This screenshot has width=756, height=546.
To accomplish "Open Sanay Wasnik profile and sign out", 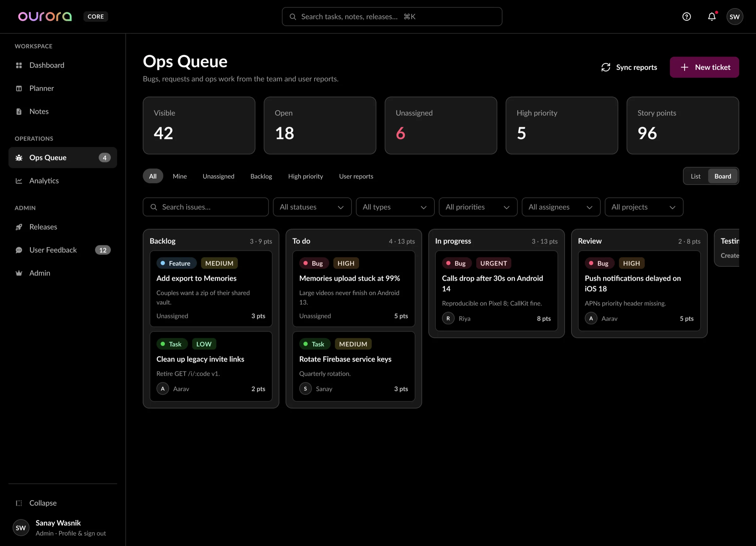I will [x=63, y=528].
